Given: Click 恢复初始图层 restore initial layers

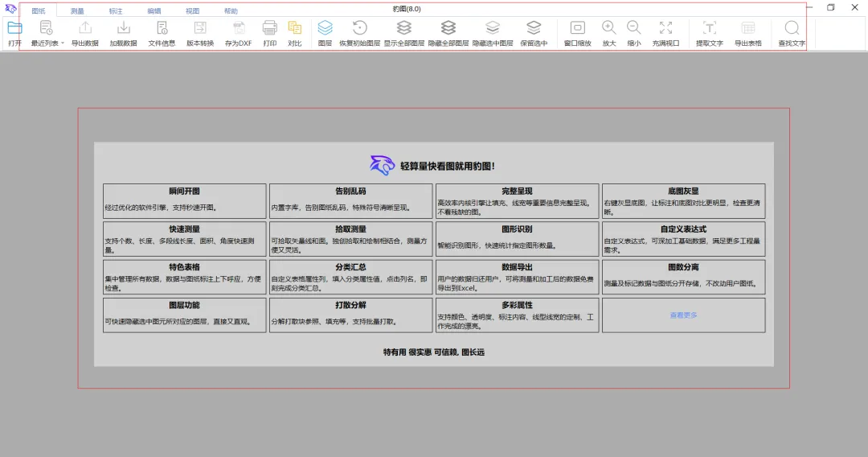Looking at the screenshot, I should [x=360, y=33].
